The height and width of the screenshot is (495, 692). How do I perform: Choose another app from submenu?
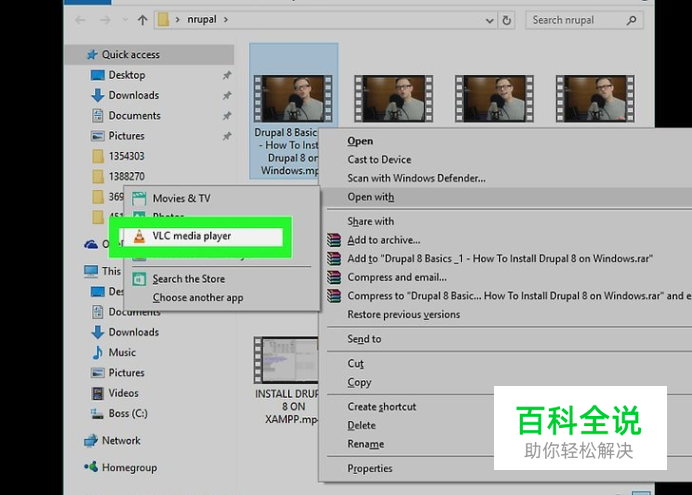(198, 298)
